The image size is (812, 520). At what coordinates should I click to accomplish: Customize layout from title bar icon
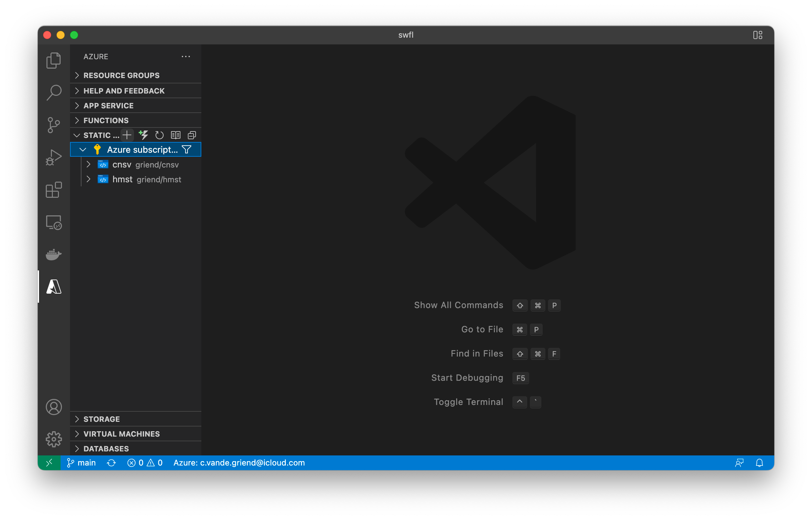coord(757,35)
